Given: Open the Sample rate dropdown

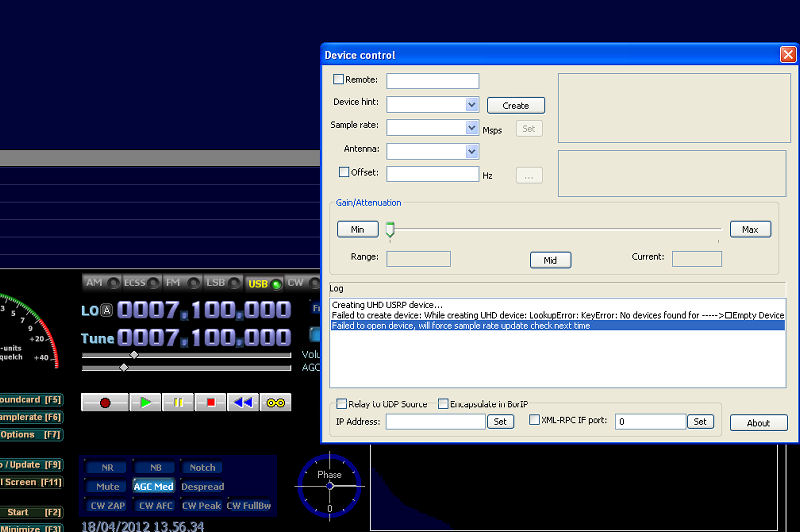Looking at the screenshot, I should click(x=472, y=128).
